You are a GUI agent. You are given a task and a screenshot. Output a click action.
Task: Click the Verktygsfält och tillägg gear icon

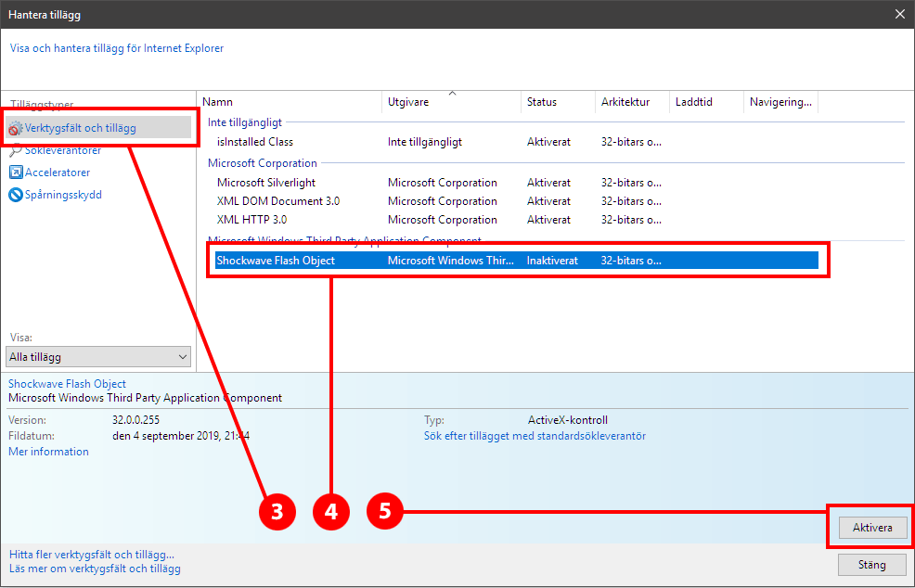(x=16, y=129)
